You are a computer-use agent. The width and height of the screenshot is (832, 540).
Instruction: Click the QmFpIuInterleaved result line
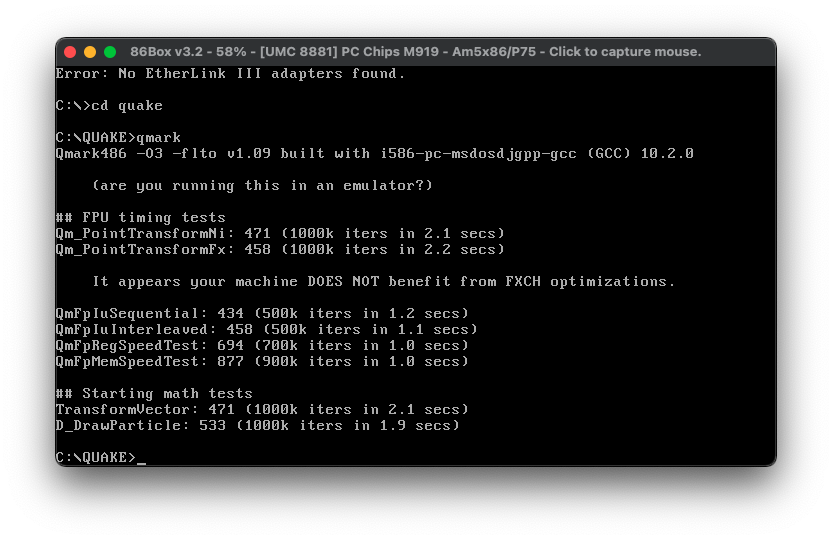point(266,329)
